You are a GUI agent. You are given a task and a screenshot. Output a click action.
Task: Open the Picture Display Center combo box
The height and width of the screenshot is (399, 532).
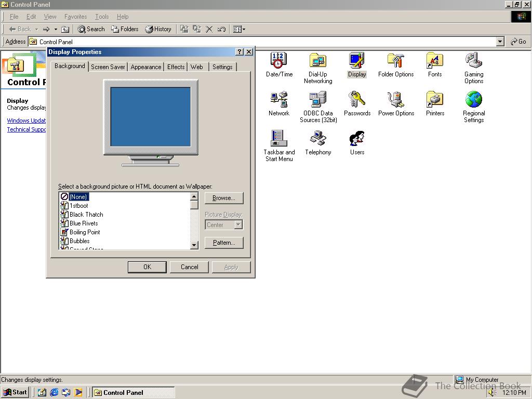click(x=223, y=224)
